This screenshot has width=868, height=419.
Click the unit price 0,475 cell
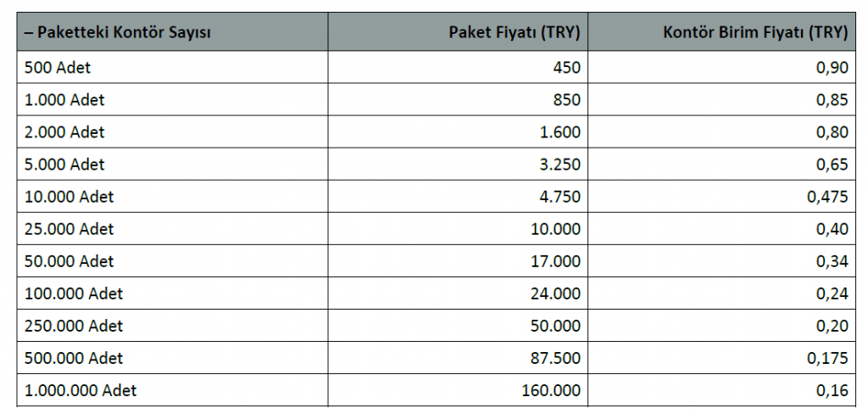point(722,197)
